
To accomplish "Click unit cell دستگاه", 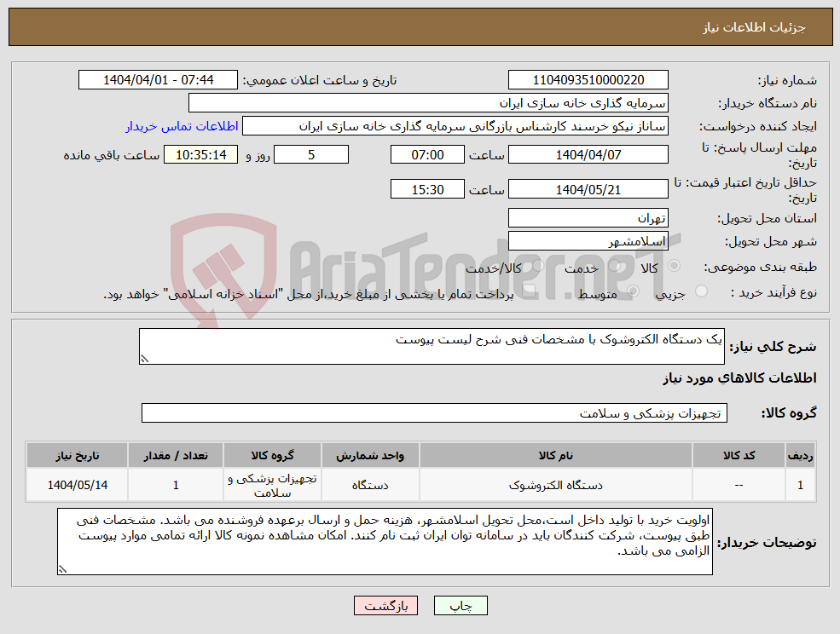I will click(x=370, y=485).
